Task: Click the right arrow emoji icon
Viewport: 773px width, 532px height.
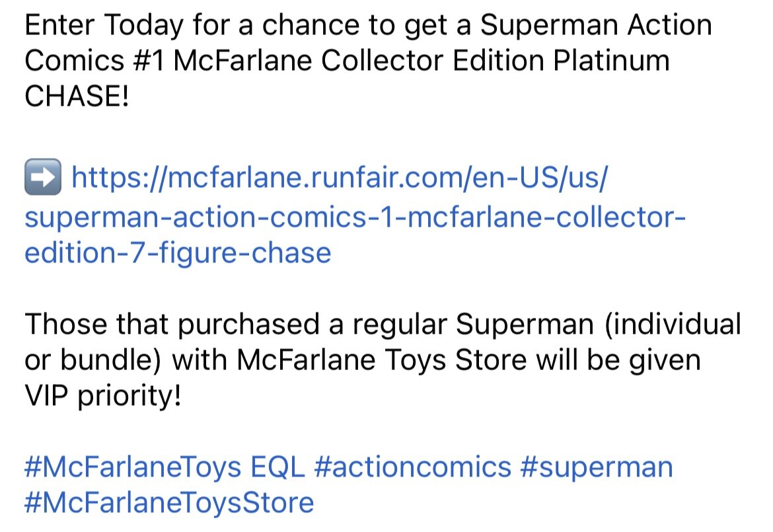Action: coord(43,177)
